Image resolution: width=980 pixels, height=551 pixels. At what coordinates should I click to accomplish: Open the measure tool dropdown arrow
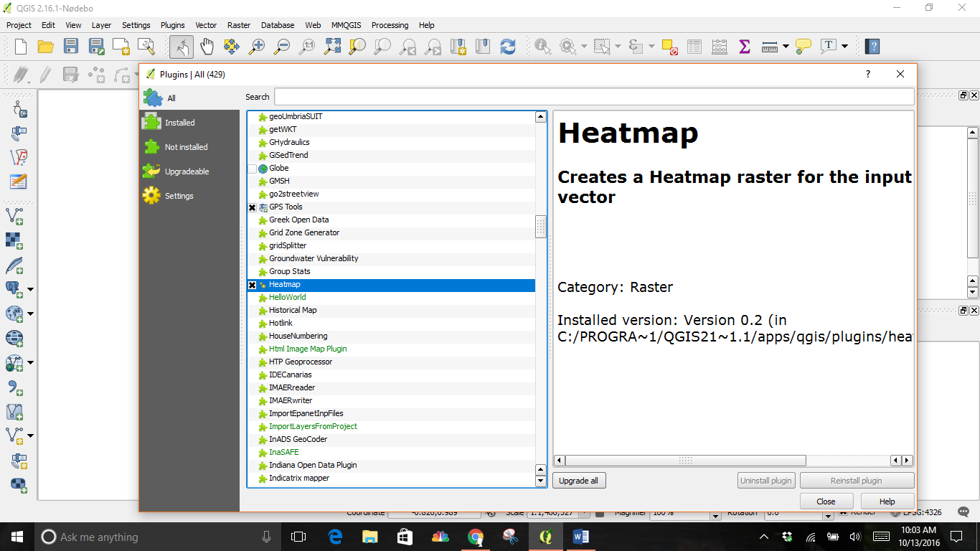tap(786, 46)
